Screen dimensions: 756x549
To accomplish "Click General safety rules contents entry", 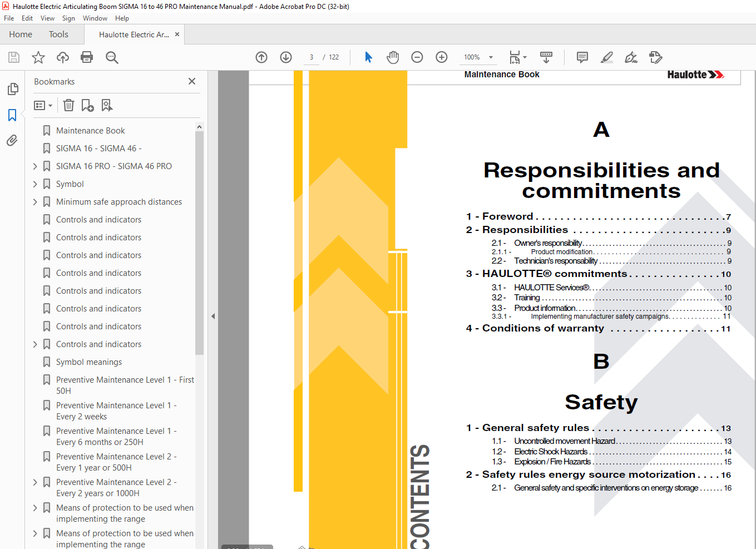I will 599,428.
